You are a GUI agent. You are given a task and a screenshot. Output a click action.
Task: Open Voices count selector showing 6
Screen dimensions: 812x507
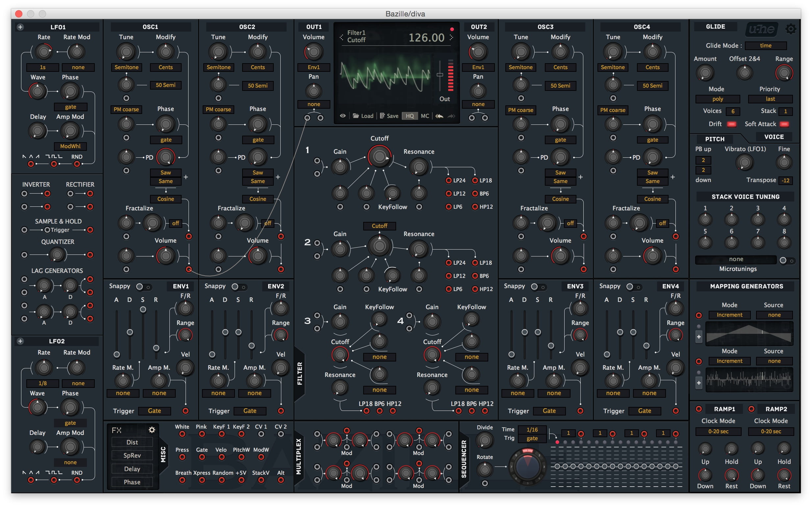(x=733, y=111)
